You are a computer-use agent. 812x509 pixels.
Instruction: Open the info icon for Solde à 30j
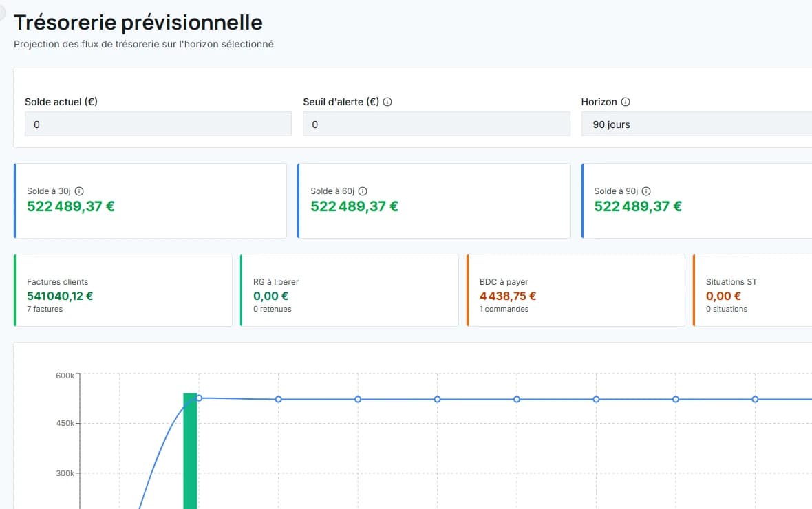[x=79, y=191]
